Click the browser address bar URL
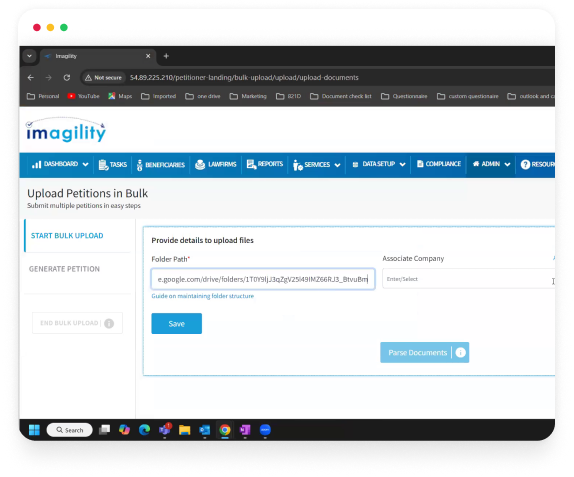The width and height of the screenshot is (574, 477). (x=244, y=78)
